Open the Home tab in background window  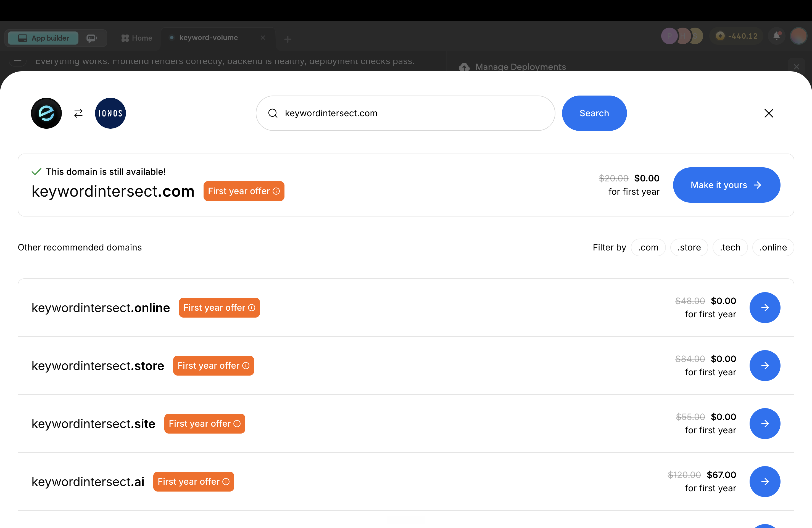click(137, 38)
